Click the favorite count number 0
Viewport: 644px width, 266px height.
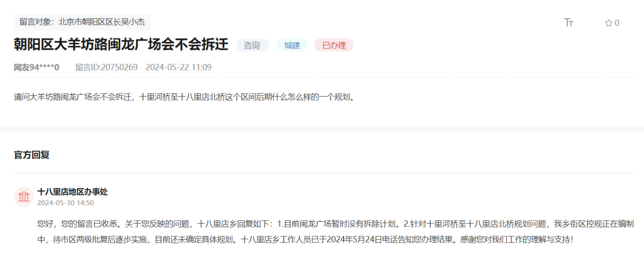(617, 23)
